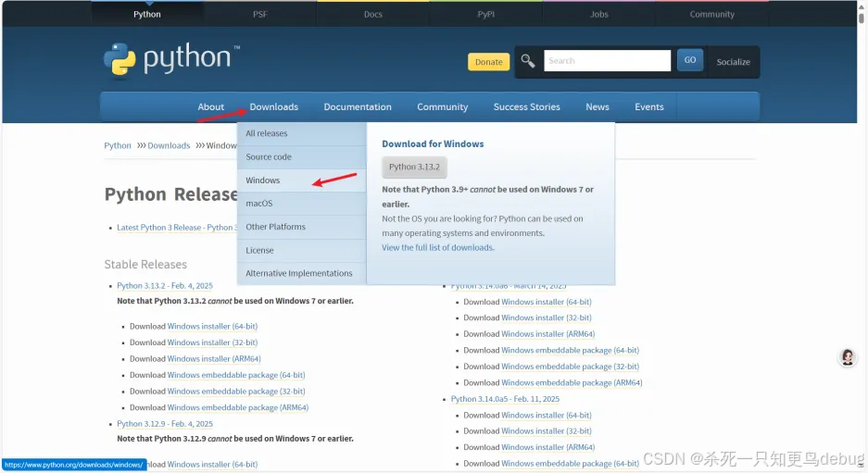Download 3.13.2 Windows embeddable package (32-bit)

[236, 392]
